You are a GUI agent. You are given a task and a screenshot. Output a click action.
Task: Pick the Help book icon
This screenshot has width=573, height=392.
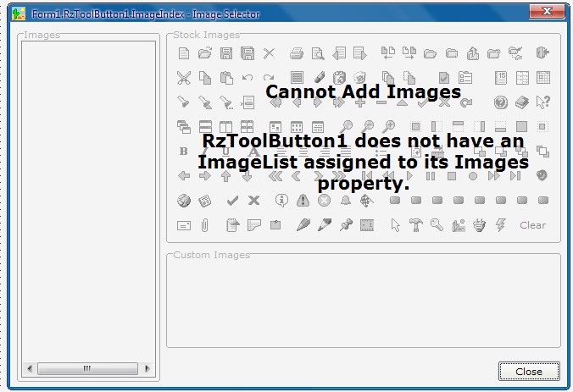coord(522,102)
